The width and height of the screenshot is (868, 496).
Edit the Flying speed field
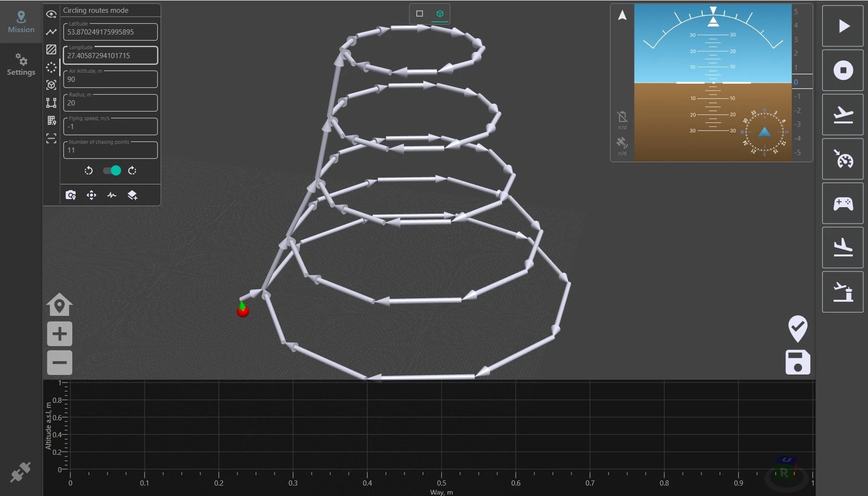111,126
